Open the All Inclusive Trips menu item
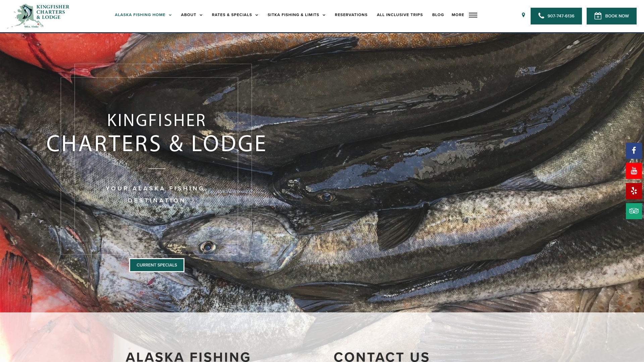 (399, 15)
